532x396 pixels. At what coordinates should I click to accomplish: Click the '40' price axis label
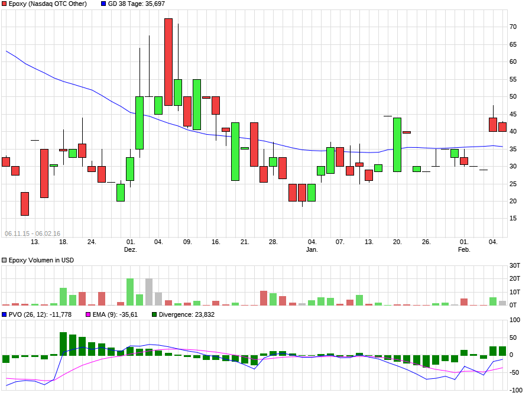tap(513, 131)
